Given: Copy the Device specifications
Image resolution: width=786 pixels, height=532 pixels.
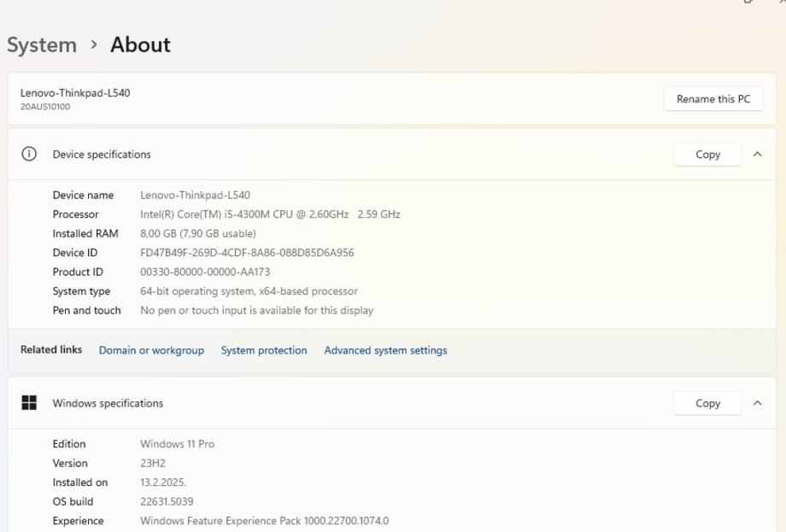Looking at the screenshot, I should click(707, 155).
